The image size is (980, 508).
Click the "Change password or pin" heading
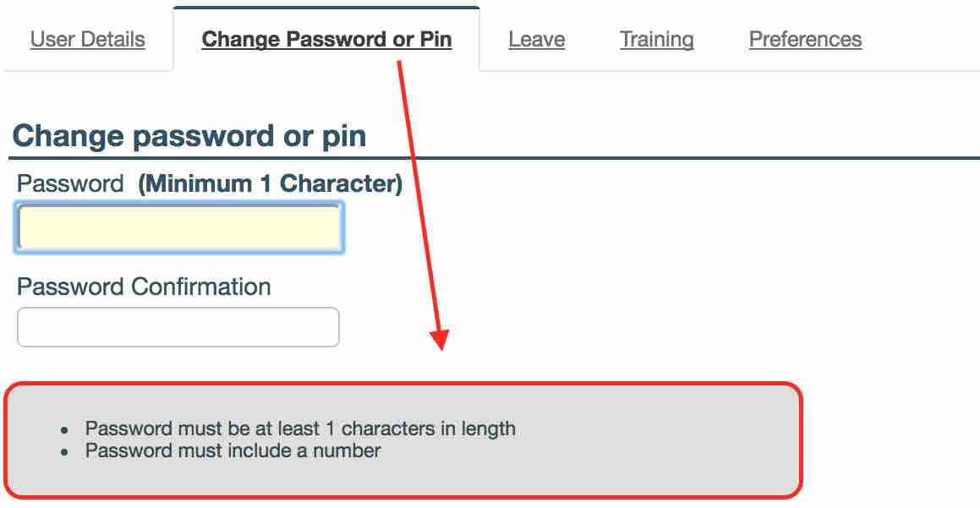pos(189,136)
